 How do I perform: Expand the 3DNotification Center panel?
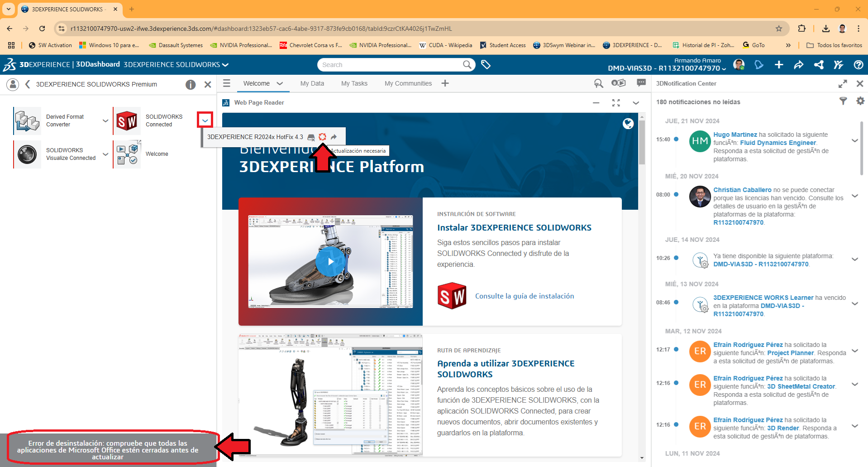click(843, 84)
